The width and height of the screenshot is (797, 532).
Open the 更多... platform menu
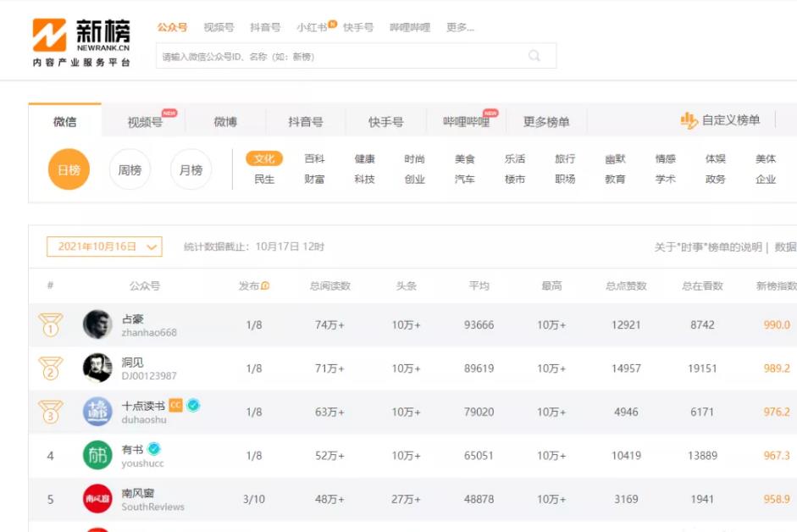point(460,27)
